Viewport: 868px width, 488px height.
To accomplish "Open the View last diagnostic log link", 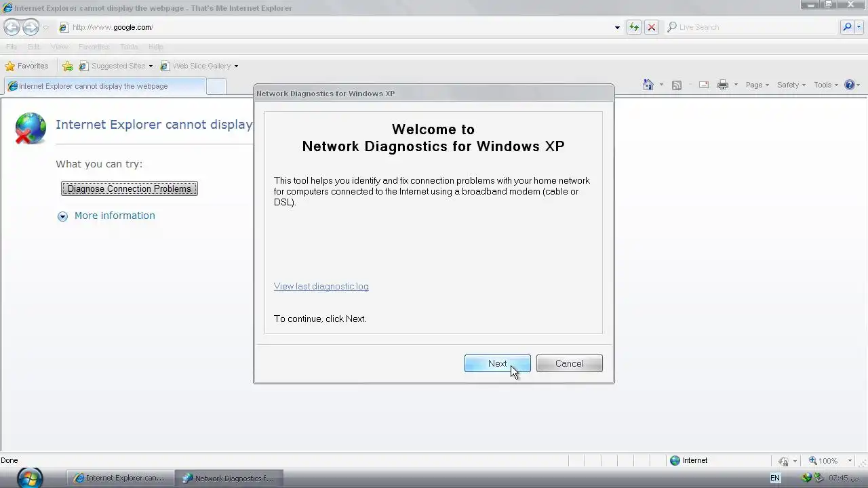I will coord(321,286).
